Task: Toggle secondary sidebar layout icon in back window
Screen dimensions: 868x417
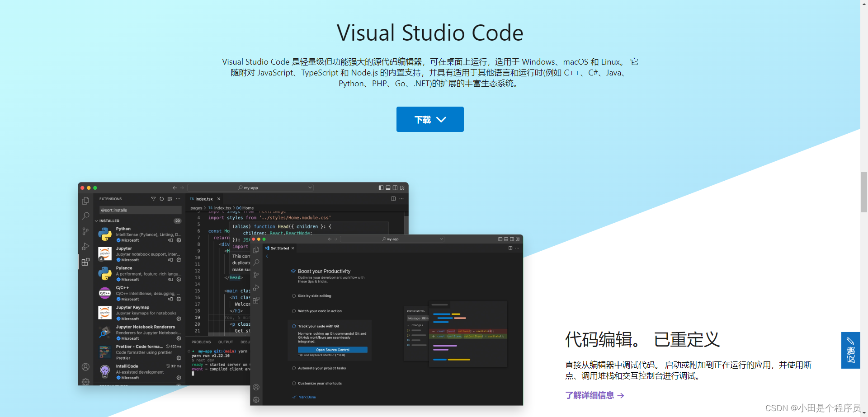Action: coord(395,187)
